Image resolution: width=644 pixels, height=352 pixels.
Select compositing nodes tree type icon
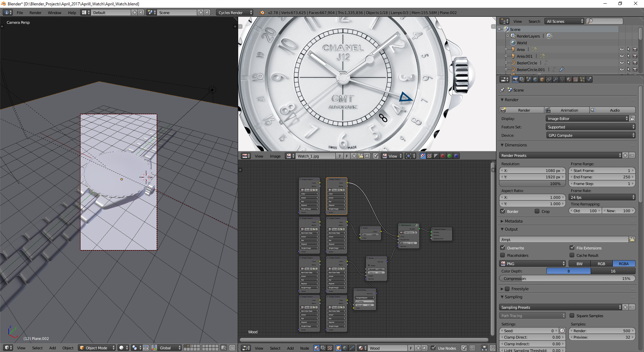323,348
